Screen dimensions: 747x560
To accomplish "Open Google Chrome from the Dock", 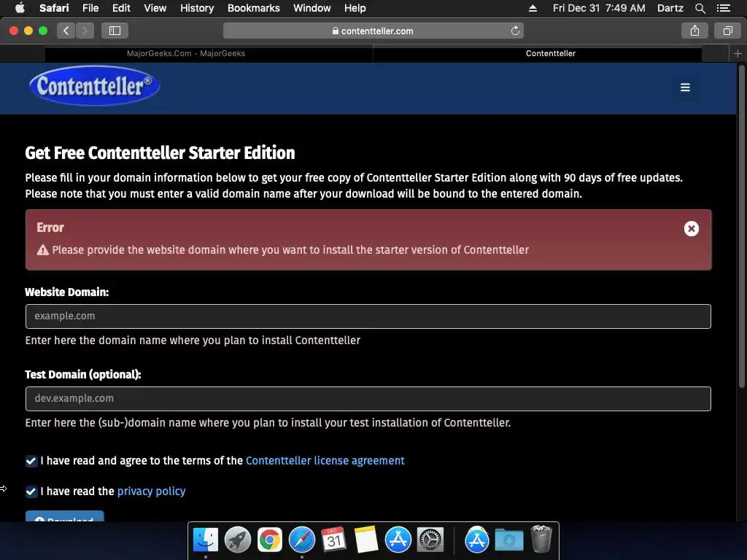I will pos(270,540).
